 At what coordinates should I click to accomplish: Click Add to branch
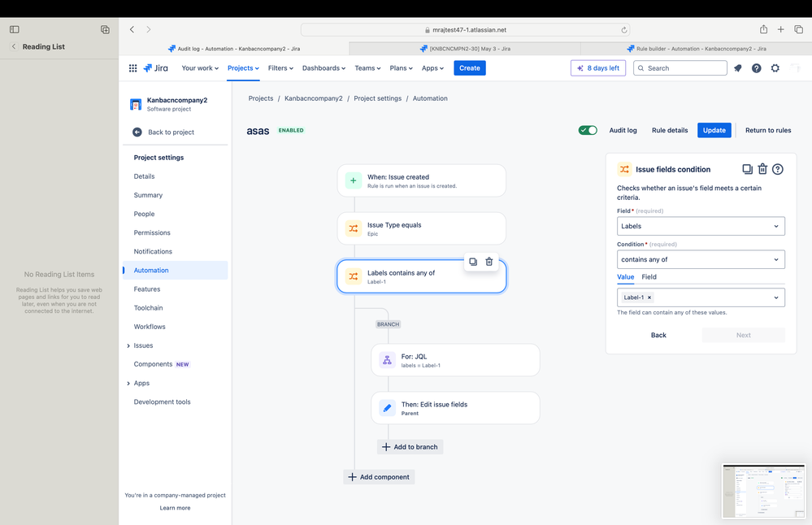tap(410, 447)
